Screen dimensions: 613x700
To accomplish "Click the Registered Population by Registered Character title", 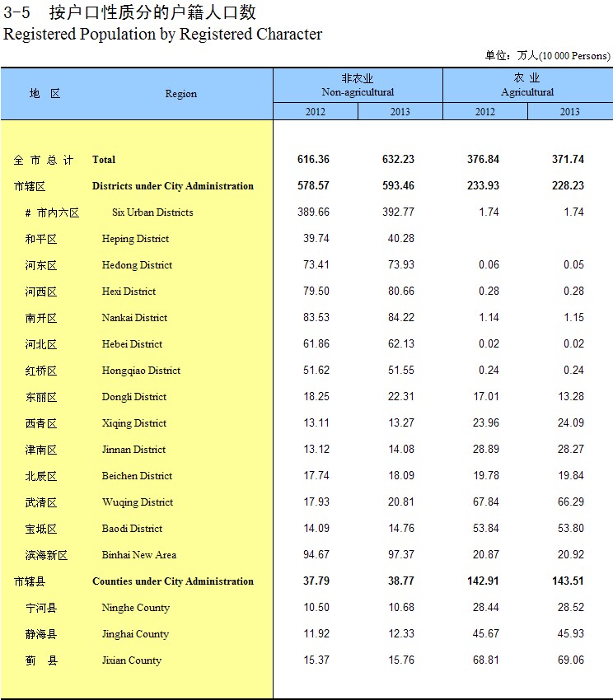I will pos(163,35).
